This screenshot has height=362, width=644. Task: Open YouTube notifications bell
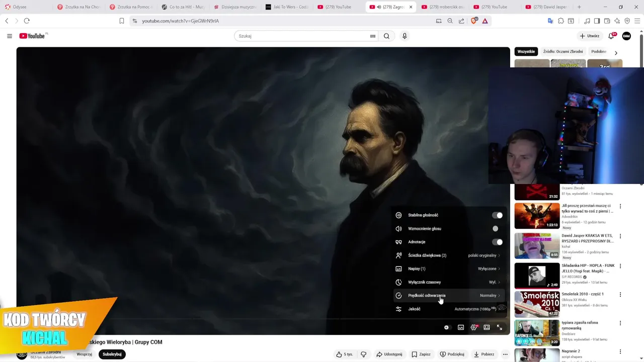point(611,36)
